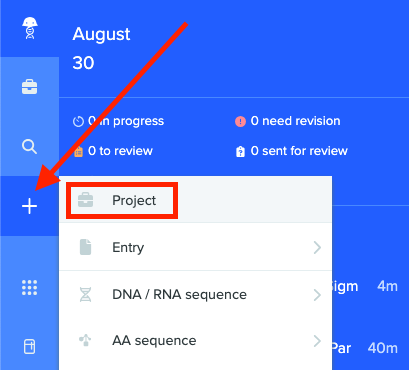The height and width of the screenshot is (370, 409).
Task: Expand the Entry submenu chevron
Action: point(317,248)
